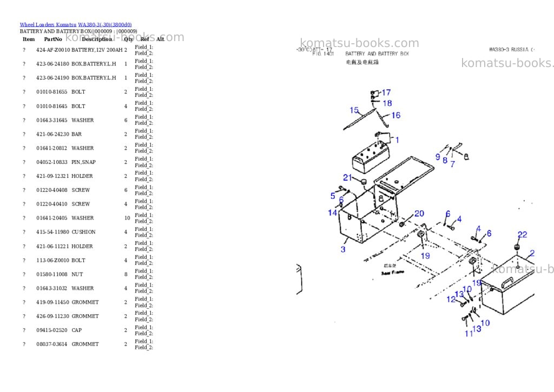Open the Wheel Loaders Komatsu link
The width and height of the screenshot is (554, 392).
pyautogui.click(x=48, y=25)
